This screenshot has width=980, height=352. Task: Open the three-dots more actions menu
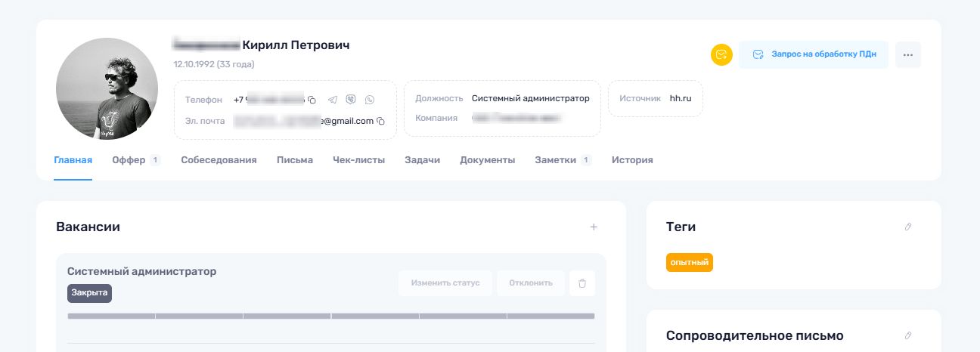tap(907, 55)
